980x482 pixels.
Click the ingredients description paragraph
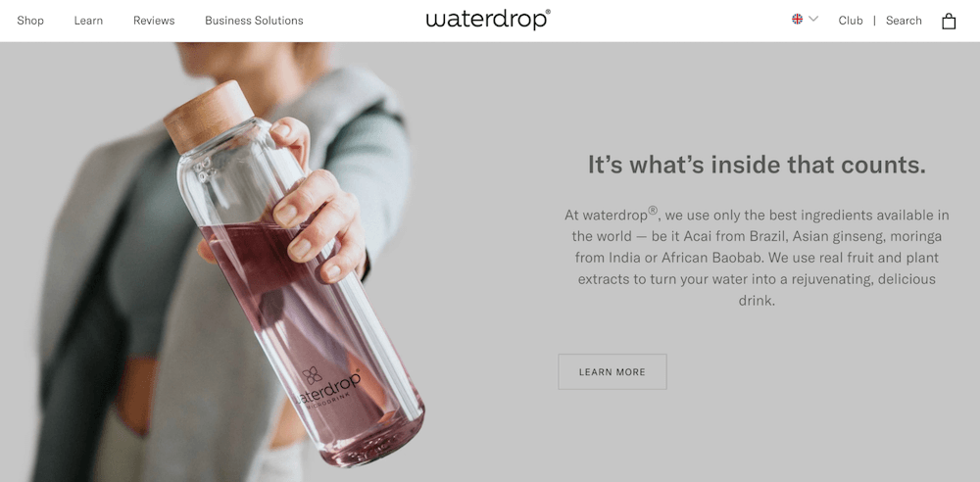pos(757,258)
